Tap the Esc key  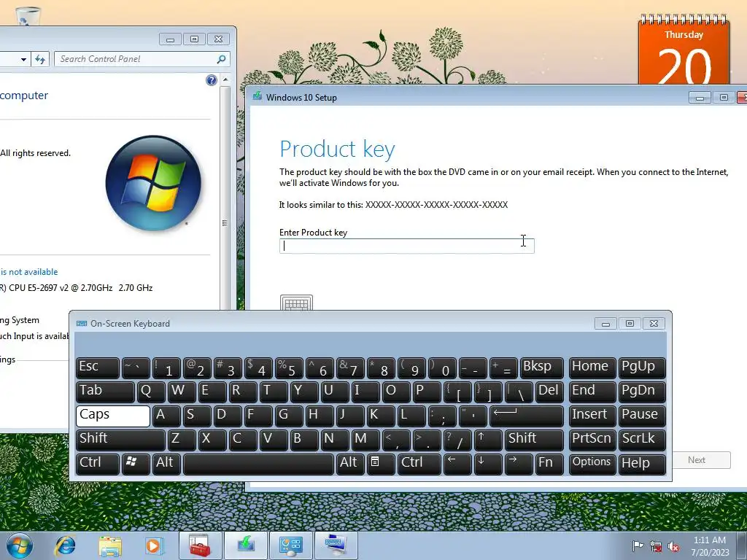(98, 367)
